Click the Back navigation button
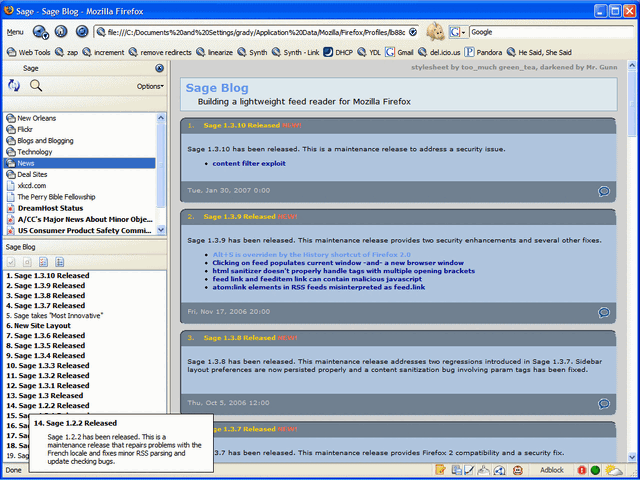Image resolution: width=640 pixels, height=480 pixels. pyautogui.click(x=39, y=31)
